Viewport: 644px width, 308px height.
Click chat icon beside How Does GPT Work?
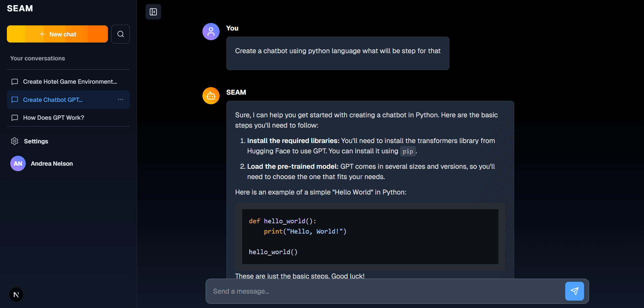(15, 118)
